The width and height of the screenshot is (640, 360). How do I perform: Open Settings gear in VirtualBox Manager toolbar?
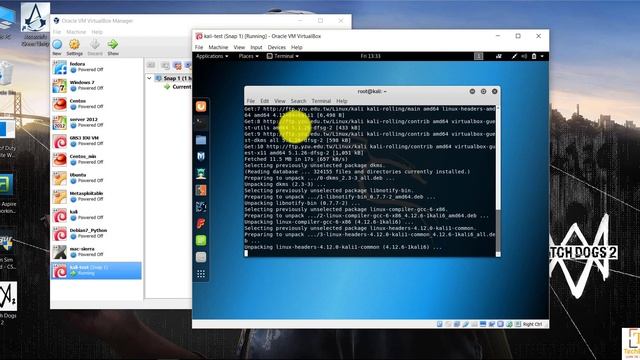pyautogui.click(x=74, y=47)
